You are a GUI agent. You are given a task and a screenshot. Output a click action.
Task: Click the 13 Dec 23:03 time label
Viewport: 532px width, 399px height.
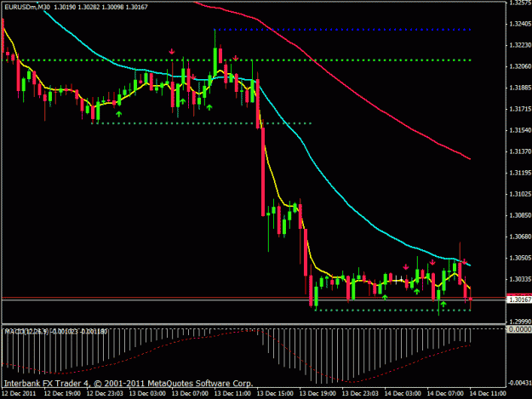(360, 394)
